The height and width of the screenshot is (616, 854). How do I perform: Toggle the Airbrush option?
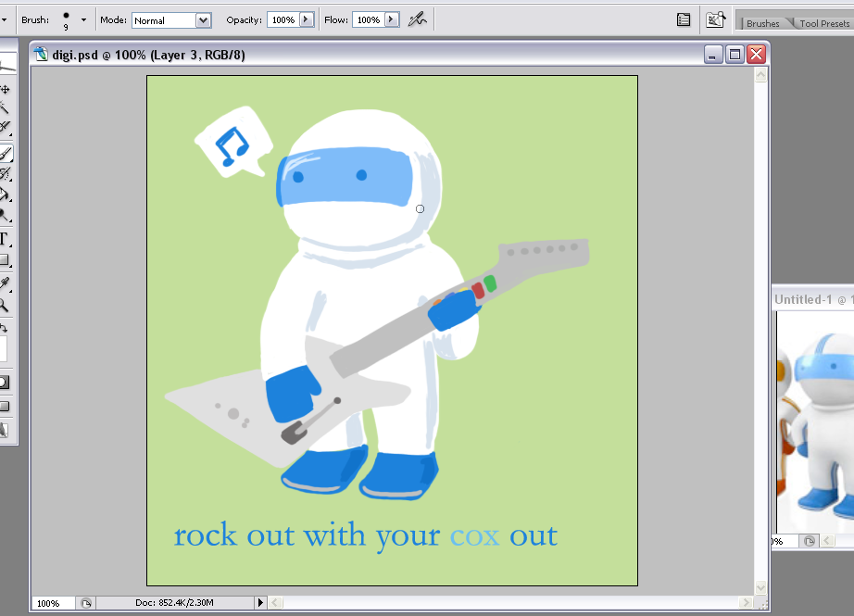417,20
